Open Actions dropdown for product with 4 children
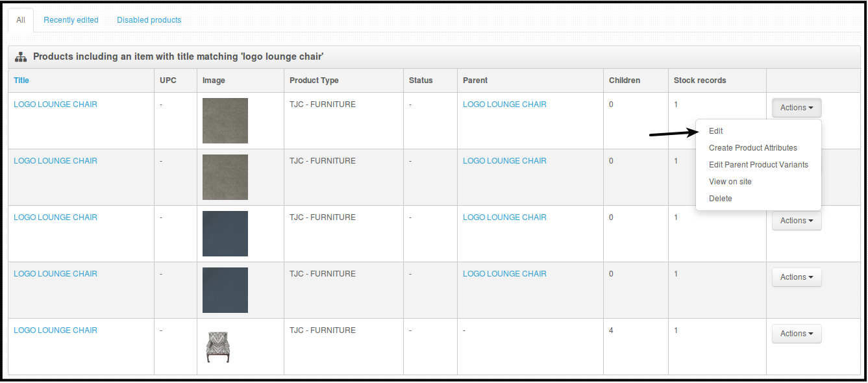The width and height of the screenshot is (868, 383). point(797,334)
